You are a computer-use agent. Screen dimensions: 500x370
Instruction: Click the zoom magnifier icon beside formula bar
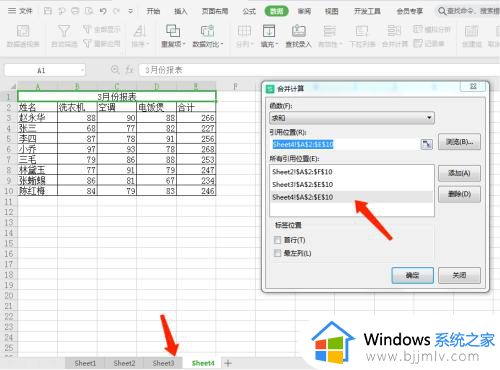pyautogui.click(x=115, y=70)
